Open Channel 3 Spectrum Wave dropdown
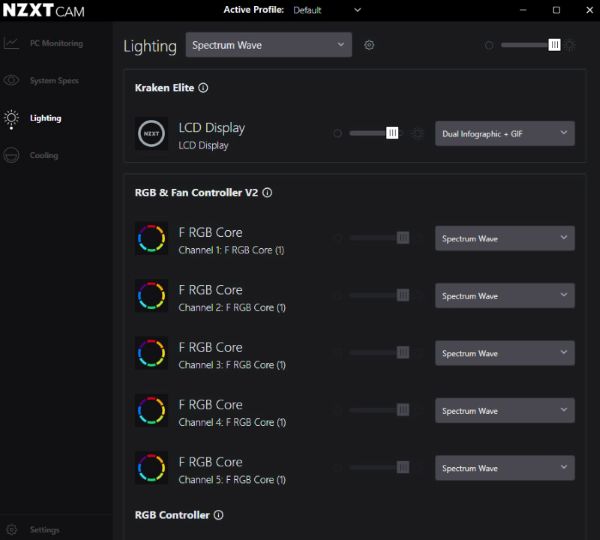The image size is (600, 540). [x=505, y=353]
